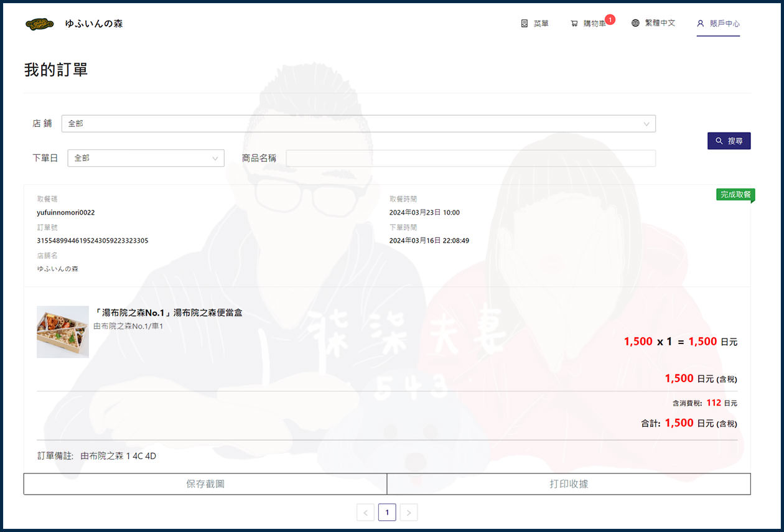Viewport: 784px width, 532px height.
Task: Click the bento box product thumbnail
Action: tap(62, 331)
